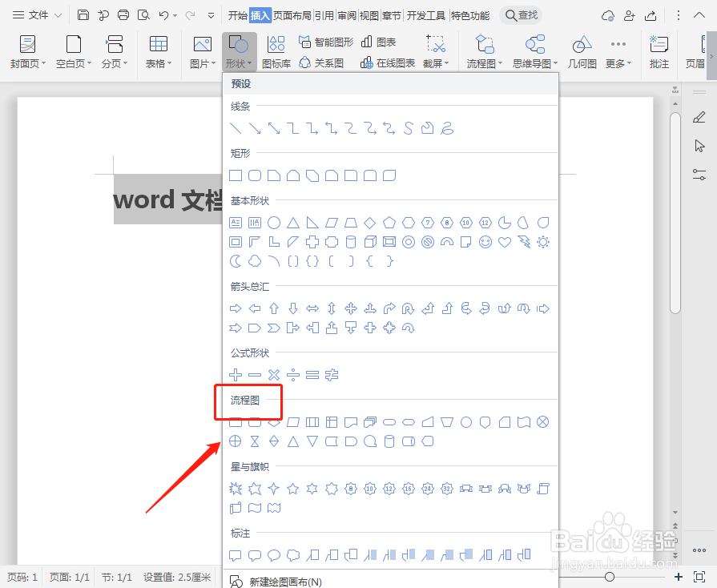Click the zoom slider handle
717x588 pixels.
pos(610,577)
